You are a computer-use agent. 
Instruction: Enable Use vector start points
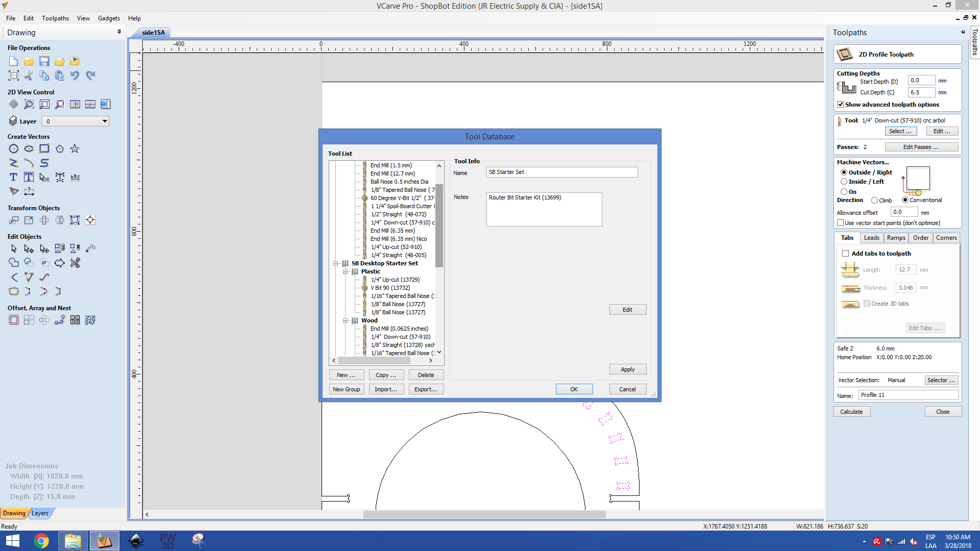point(841,223)
